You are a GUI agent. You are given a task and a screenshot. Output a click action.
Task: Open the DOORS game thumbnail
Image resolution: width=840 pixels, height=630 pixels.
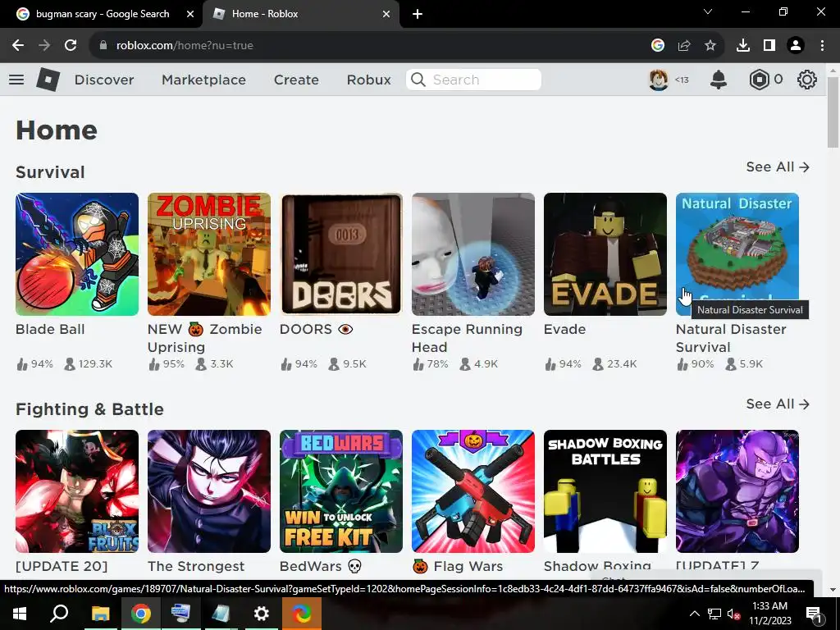tap(341, 254)
